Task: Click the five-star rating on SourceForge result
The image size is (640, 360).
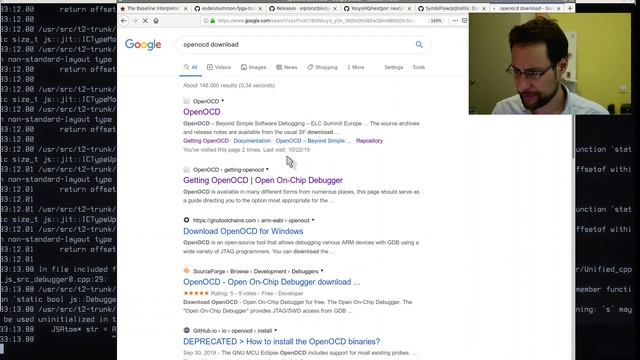Action: coord(196,293)
